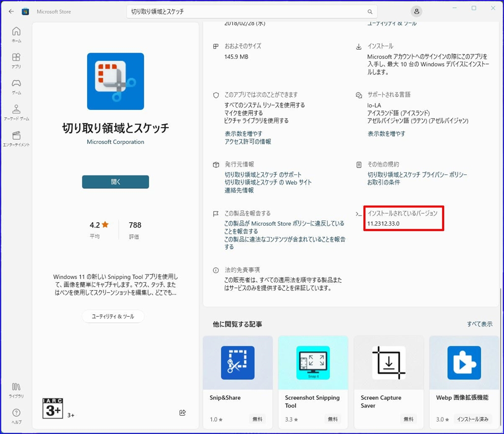The image size is (504, 434).
Task: Click the 切り取り領域とスケッチ app icon
Action: pyautogui.click(x=115, y=81)
